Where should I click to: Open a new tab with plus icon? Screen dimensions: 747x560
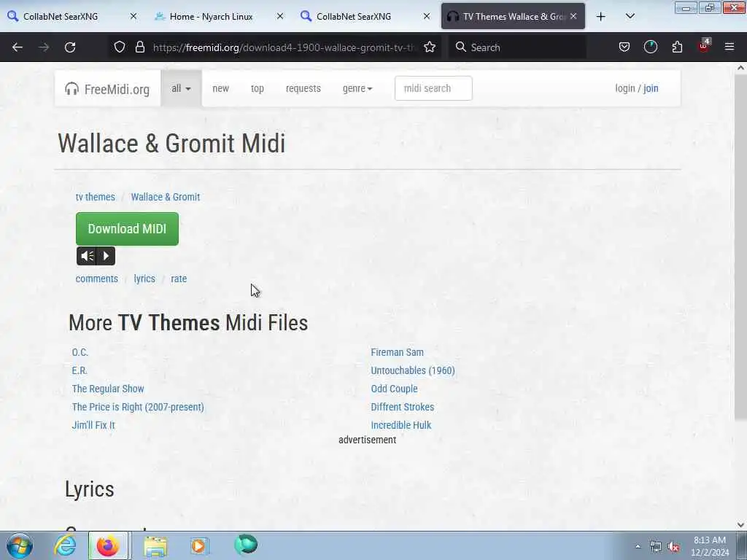point(601,17)
